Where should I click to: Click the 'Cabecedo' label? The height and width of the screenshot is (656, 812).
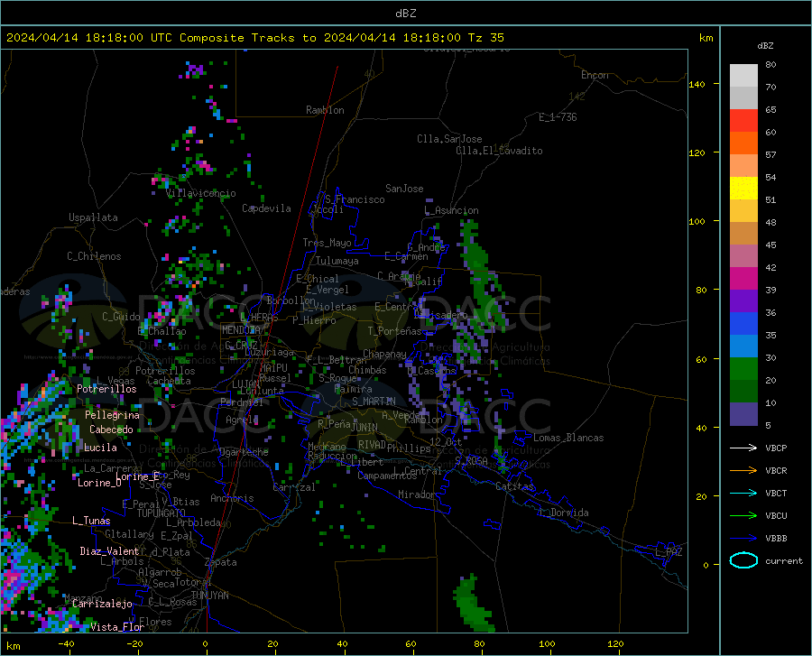111,430
